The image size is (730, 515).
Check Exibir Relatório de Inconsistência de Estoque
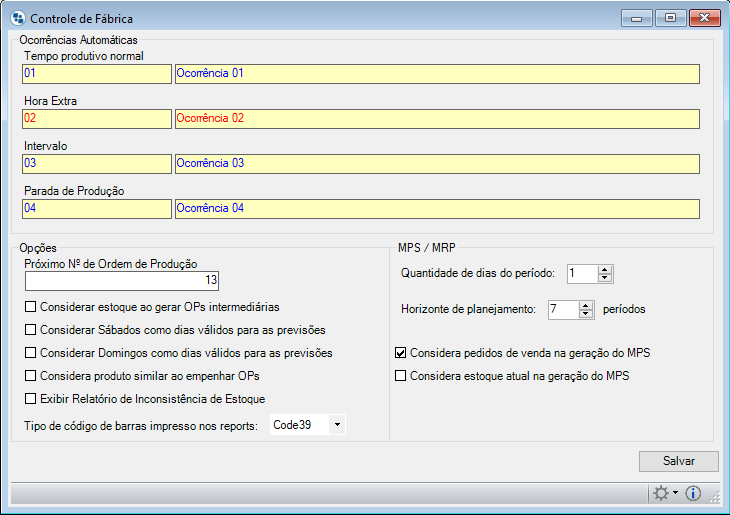[31, 399]
